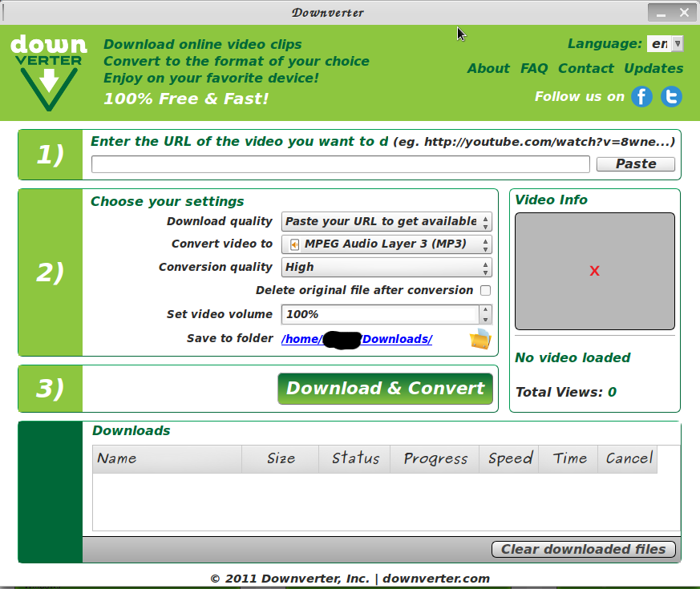Click Clear downloaded files button
This screenshot has height=589, width=700.
click(x=584, y=549)
